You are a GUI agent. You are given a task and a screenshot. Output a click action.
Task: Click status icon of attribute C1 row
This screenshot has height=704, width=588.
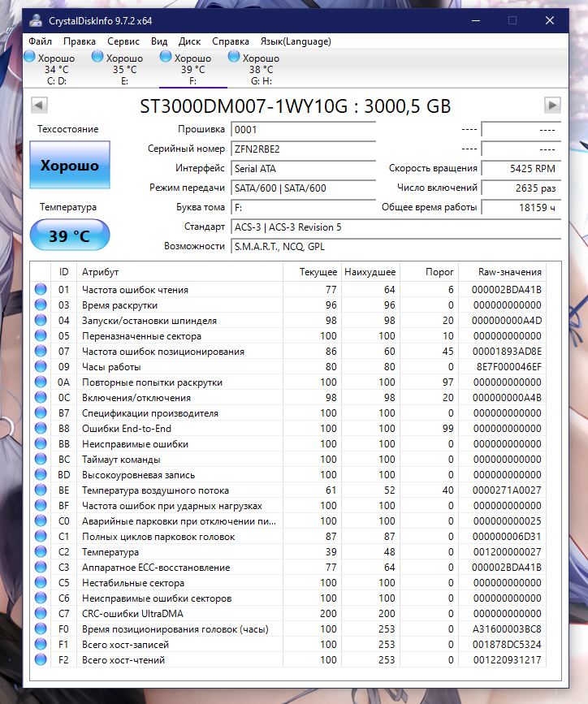[x=41, y=536]
